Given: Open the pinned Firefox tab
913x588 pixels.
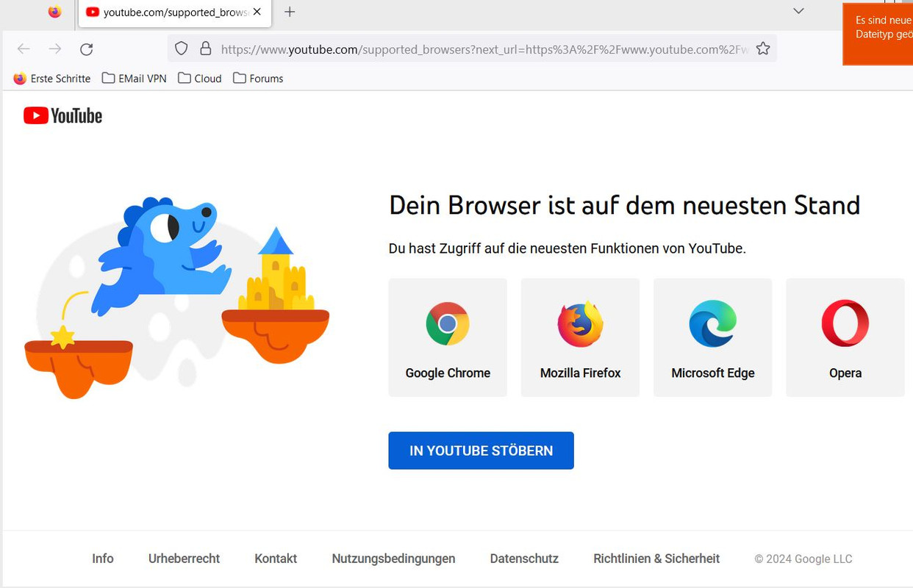Looking at the screenshot, I should (x=54, y=12).
